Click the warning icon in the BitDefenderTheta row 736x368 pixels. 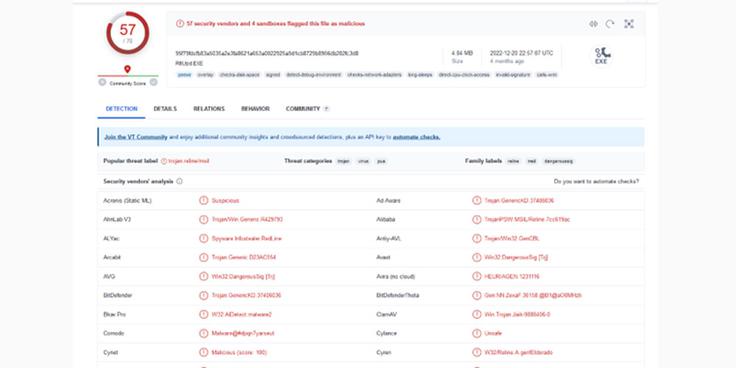(x=476, y=295)
